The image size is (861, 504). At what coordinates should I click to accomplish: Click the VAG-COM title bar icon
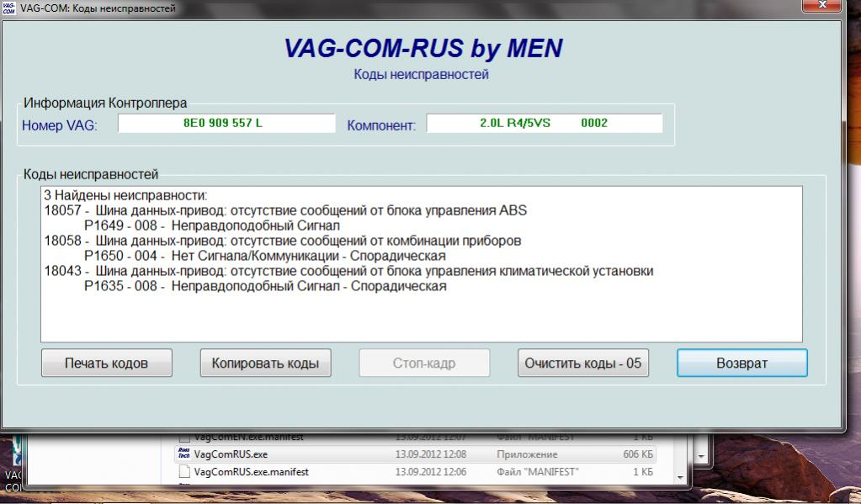coord(9,8)
